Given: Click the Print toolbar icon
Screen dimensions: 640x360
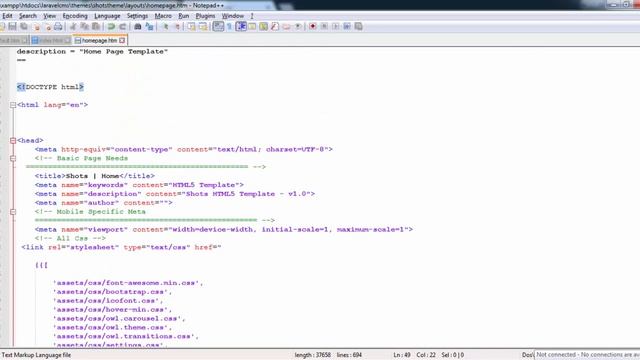Looking at the screenshot, I should (x=58, y=27).
